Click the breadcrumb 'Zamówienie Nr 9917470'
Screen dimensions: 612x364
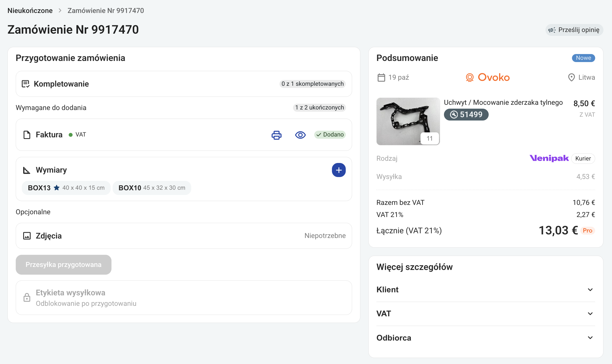pos(106,11)
